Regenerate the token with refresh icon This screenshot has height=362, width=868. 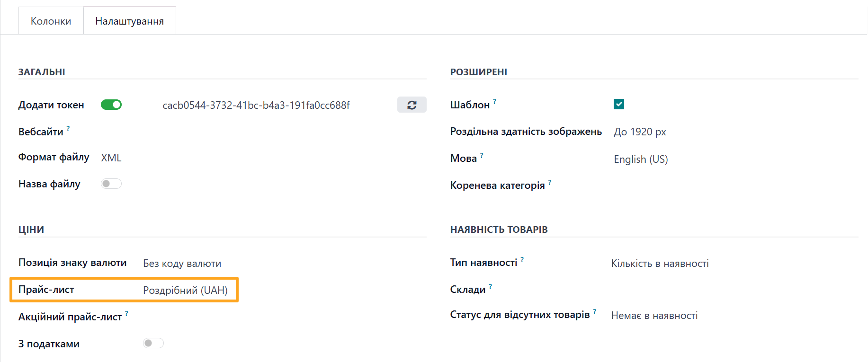412,105
